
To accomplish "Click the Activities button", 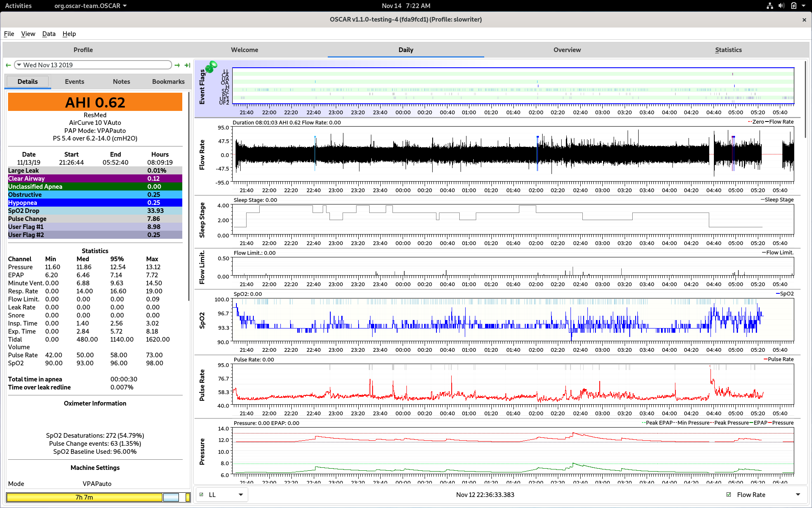I will click(x=18, y=6).
